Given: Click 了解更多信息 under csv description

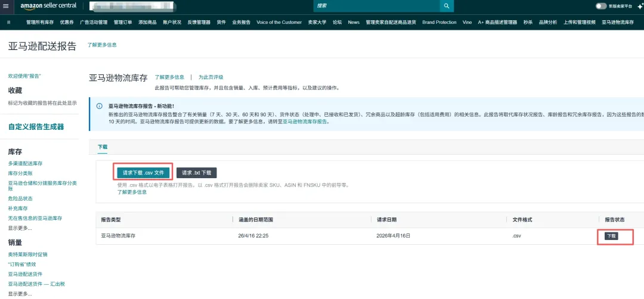Looking at the screenshot, I should pyautogui.click(x=132, y=192).
